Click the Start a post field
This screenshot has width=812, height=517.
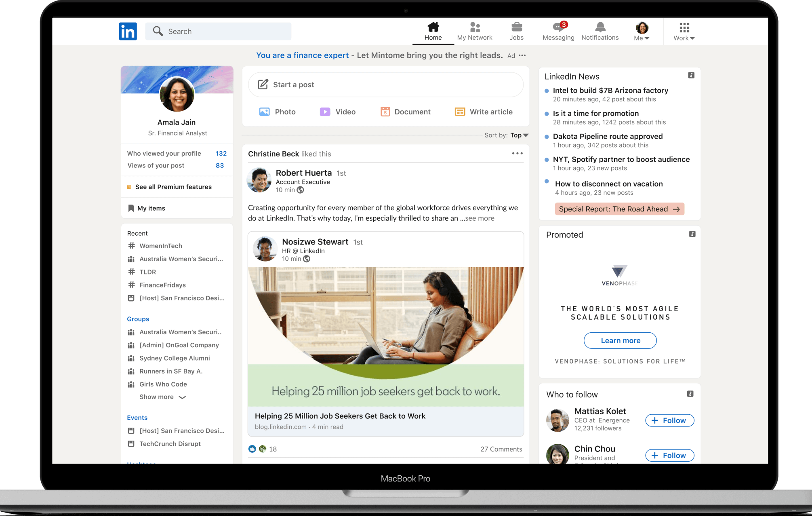[x=386, y=84]
